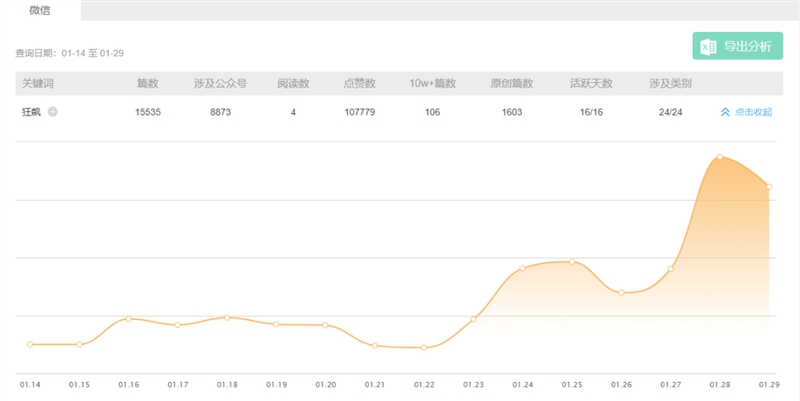Image resolution: width=800 pixels, height=401 pixels.
Task: Click the round icon beside keyword 狂飙
Action: coord(53,111)
